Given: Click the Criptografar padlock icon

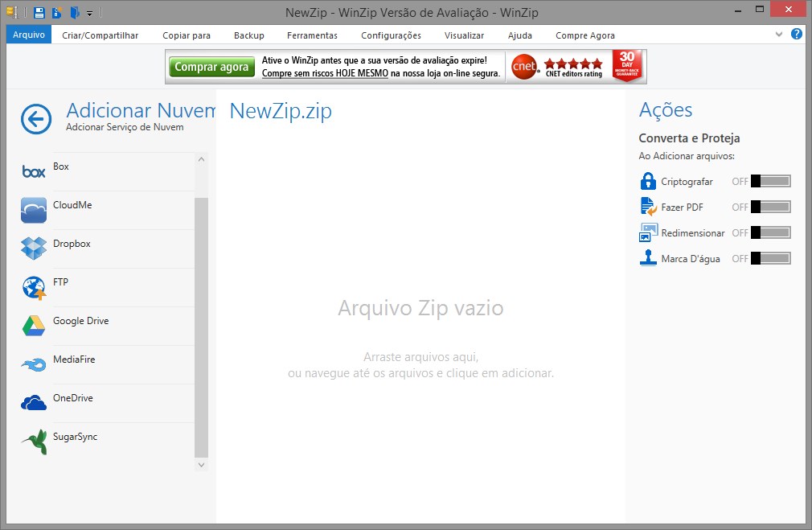Looking at the screenshot, I should tap(648, 181).
